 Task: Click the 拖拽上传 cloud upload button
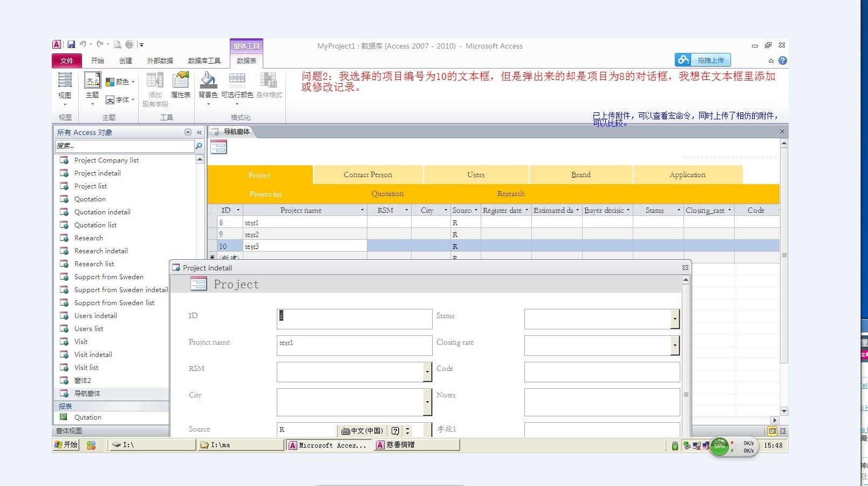[703, 60]
